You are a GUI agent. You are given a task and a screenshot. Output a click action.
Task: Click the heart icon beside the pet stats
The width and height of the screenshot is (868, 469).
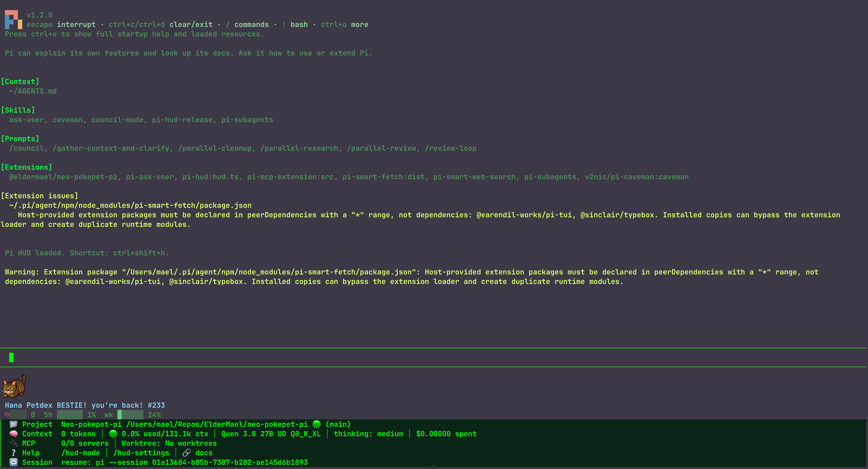pos(7,415)
